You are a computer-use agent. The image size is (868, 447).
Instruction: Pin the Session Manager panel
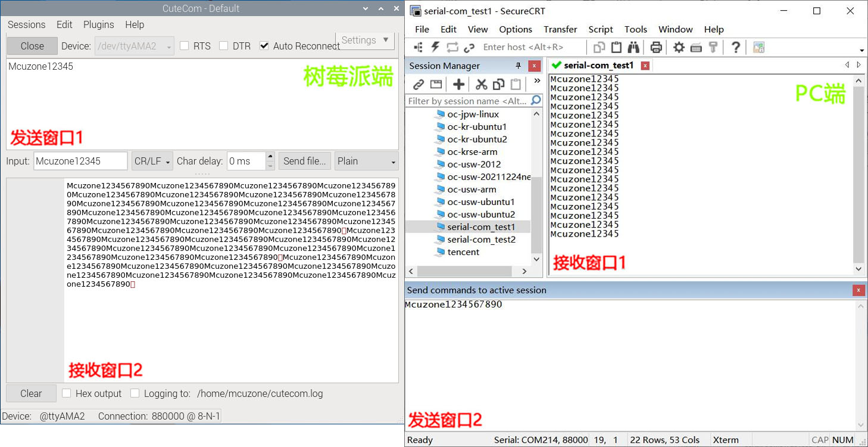pos(518,66)
